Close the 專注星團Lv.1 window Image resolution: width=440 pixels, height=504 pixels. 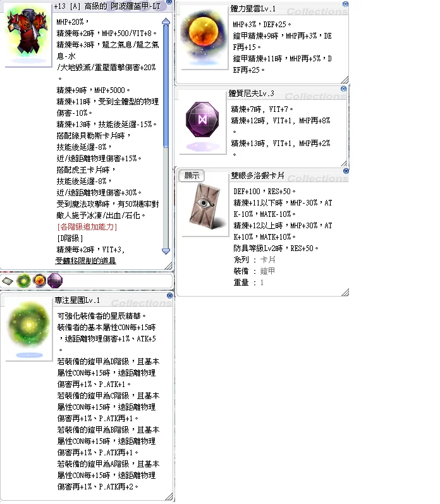tap(169, 295)
